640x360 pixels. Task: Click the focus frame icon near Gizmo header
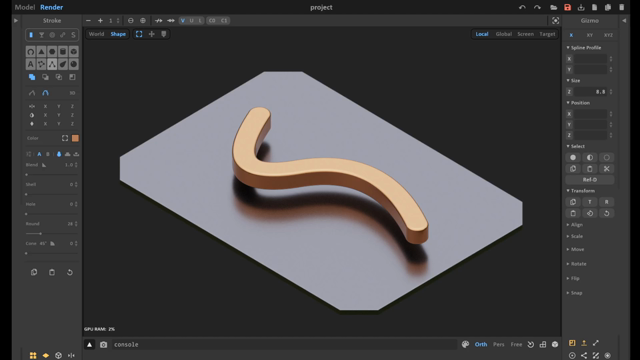[x=556, y=20]
